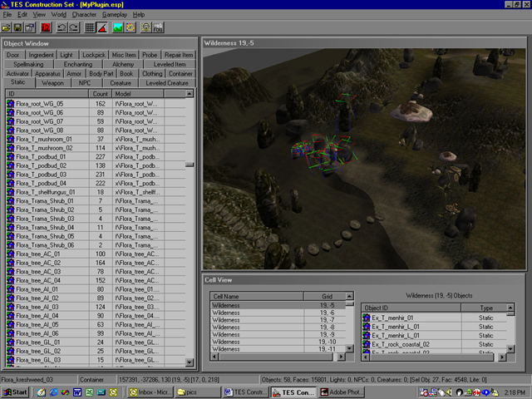Viewport: 532px width, 399px height.
Task: Switch to the Creature tab
Action: tap(121, 82)
